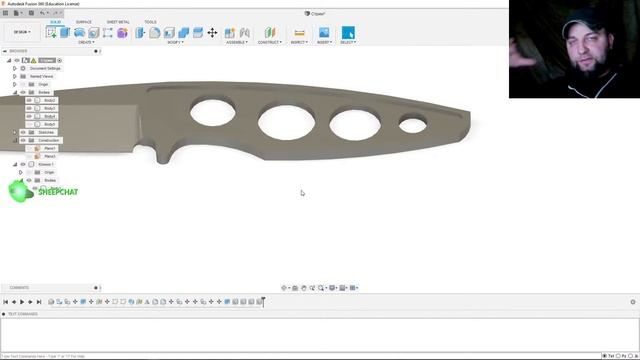Activate root component radio button

[x=60, y=60]
